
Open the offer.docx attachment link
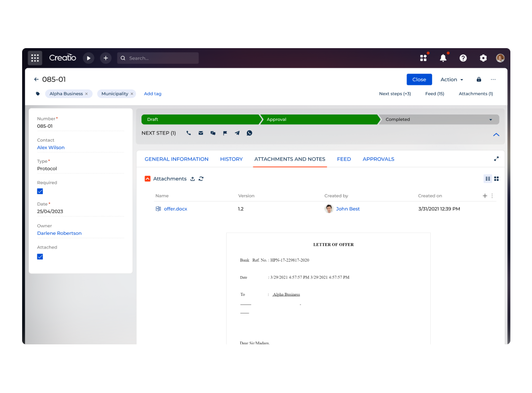click(175, 208)
